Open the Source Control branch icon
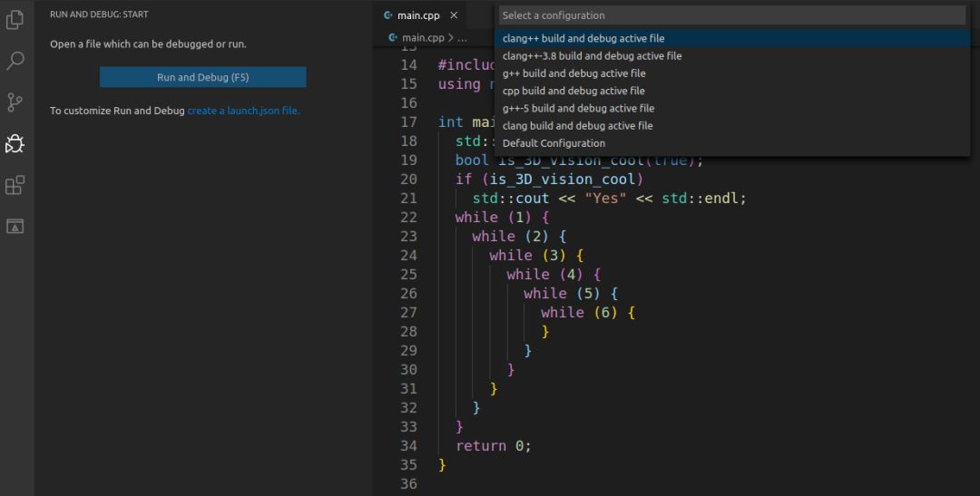Viewport: 980px width, 496px height. point(15,102)
